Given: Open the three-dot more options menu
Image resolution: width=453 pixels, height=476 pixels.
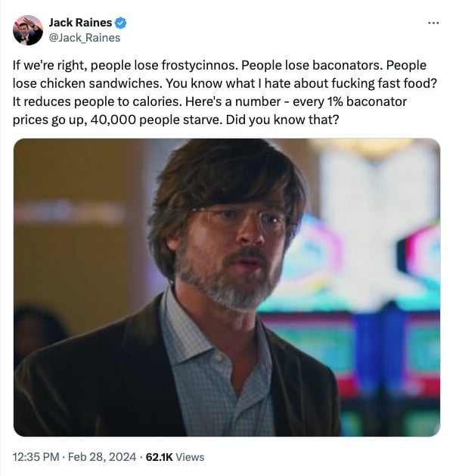Looking at the screenshot, I should click(433, 23).
